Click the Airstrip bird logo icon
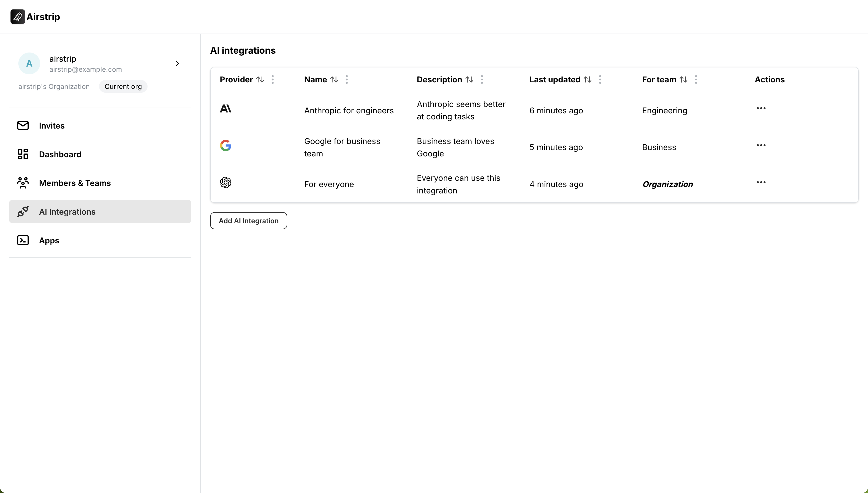 [18, 17]
